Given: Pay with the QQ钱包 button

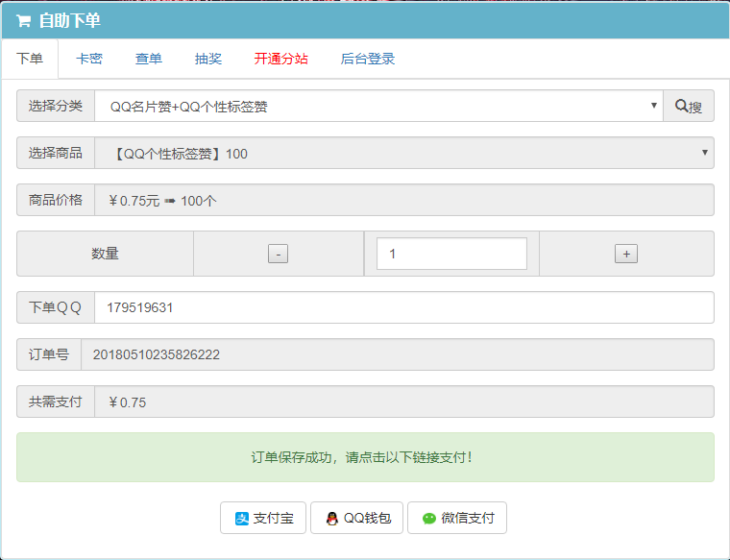Looking at the screenshot, I should tap(356, 518).
